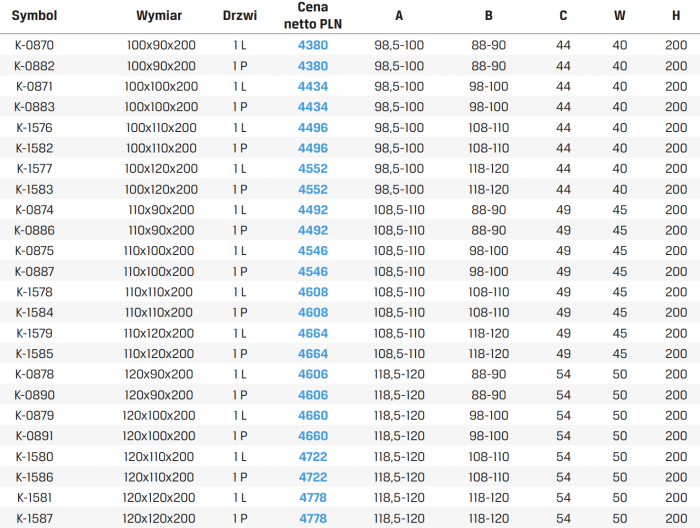Click door value 1 P in K-1587 row
The height and width of the screenshot is (528, 700).
tap(240, 519)
